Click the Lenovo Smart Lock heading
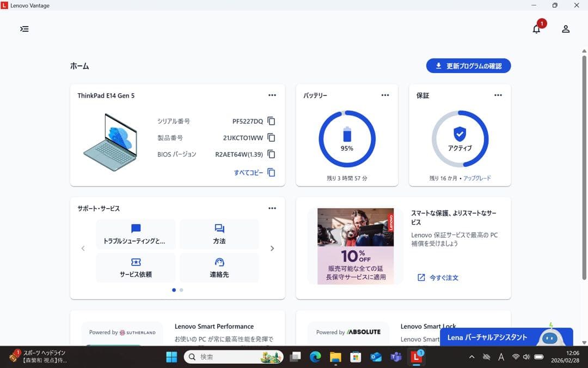This screenshot has width=588, height=368. pyautogui.click(x=428, y=327)
